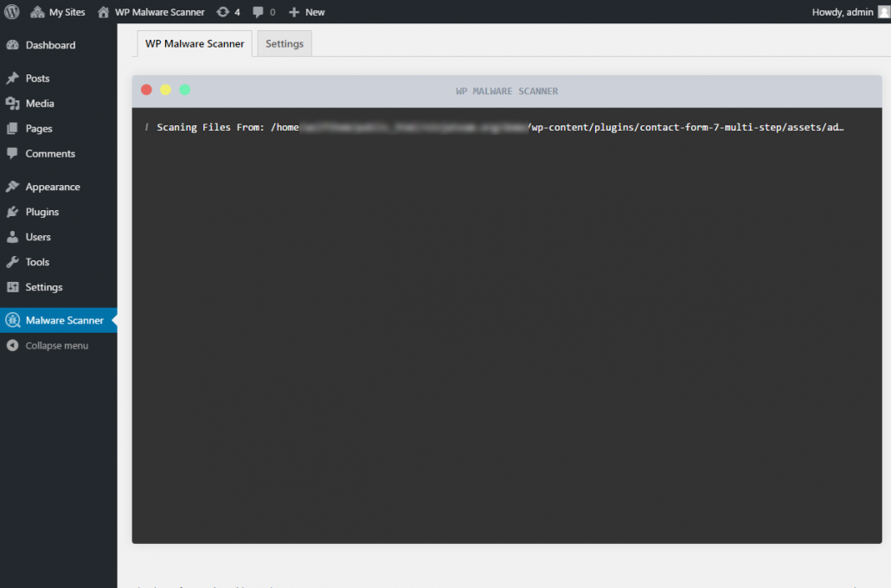
Task: Click the WordPress logo icon
Action: click(x=12, y=12)
